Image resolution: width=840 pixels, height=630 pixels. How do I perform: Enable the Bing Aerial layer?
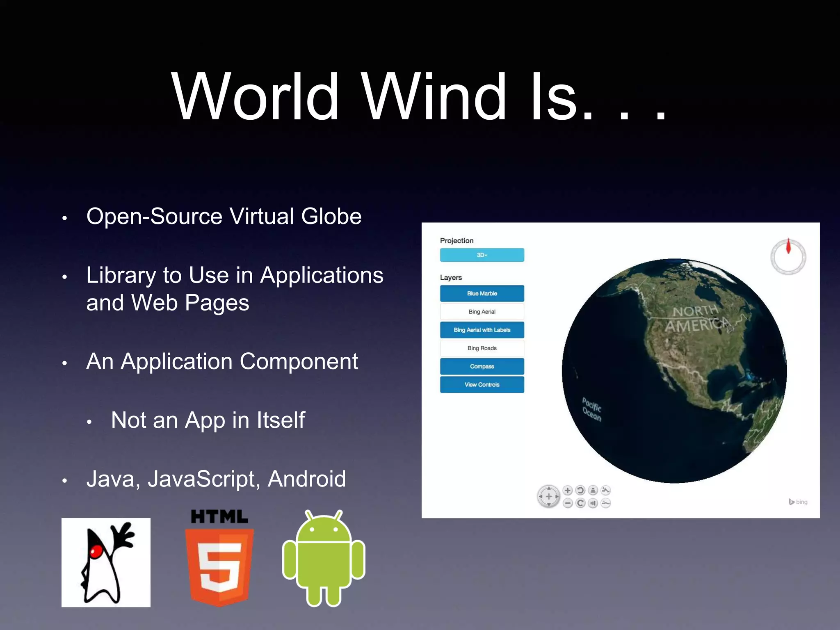[482, 312]
